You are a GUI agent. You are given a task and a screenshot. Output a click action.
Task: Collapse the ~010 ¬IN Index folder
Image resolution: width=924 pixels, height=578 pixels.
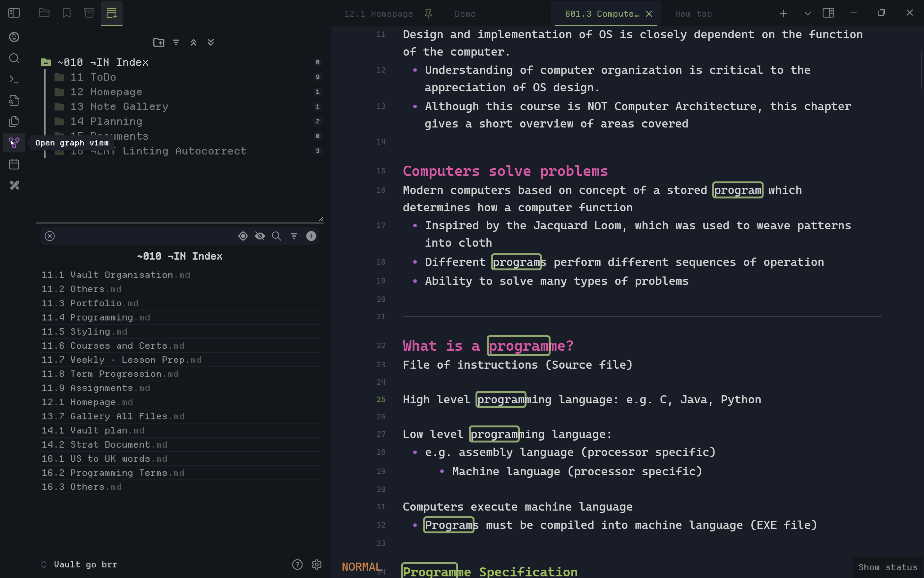[181, 62]
